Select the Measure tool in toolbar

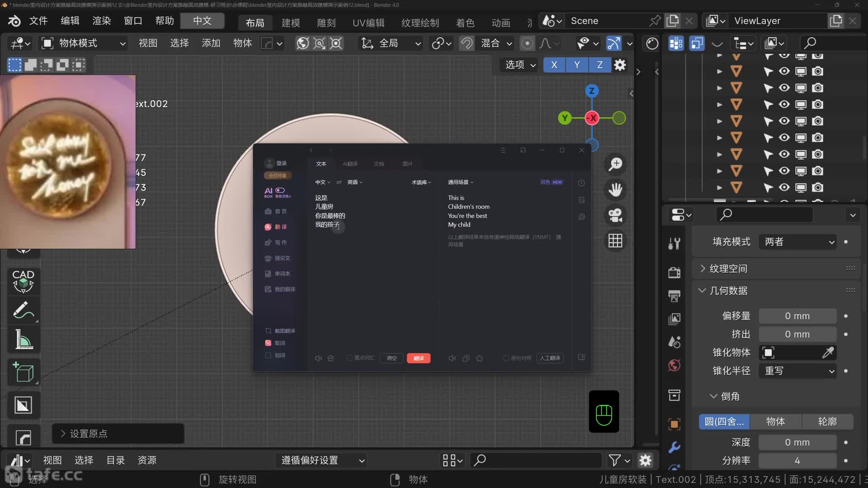24,340
